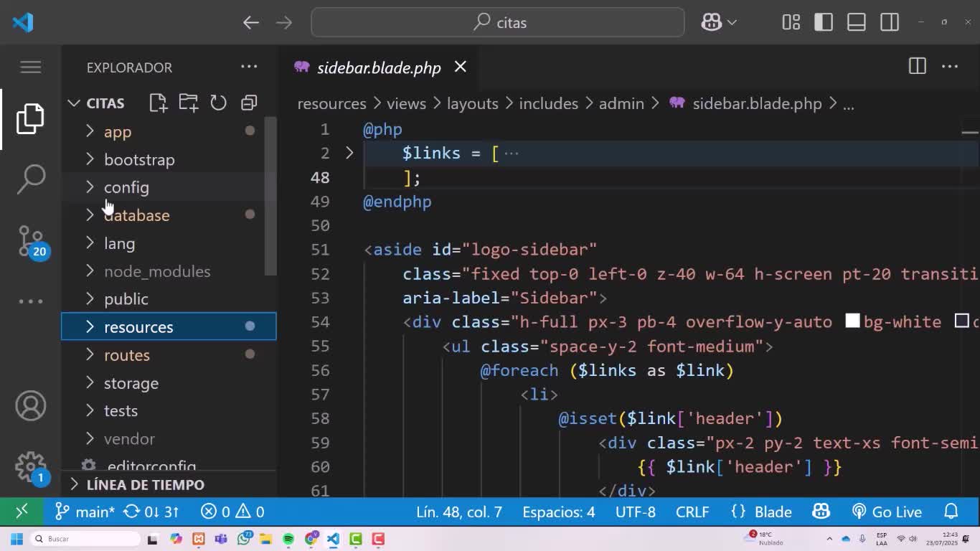The width and height of the screenshot is (980, 551).
Task: Click Copilot status icon in the status bar
Action: point(821,512)
